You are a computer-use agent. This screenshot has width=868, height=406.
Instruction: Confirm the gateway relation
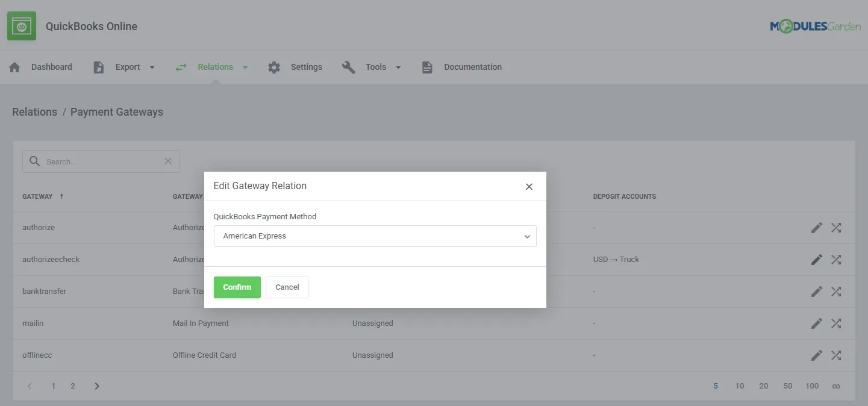237,287
